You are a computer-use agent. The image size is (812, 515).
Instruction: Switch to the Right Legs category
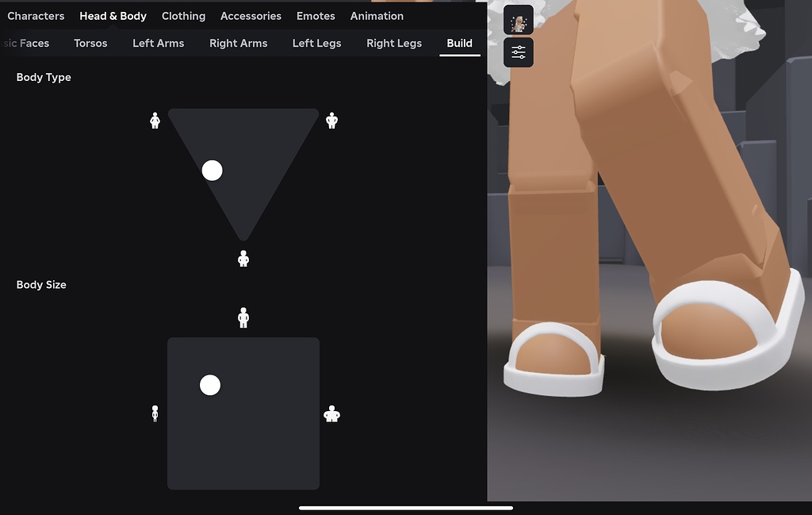click(393, 43)
